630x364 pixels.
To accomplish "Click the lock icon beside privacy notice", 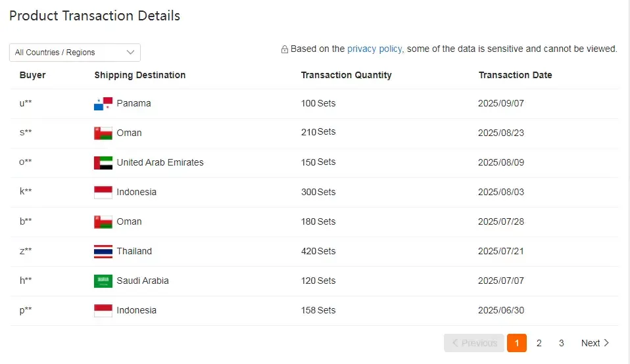I will (x=285, y=49).
